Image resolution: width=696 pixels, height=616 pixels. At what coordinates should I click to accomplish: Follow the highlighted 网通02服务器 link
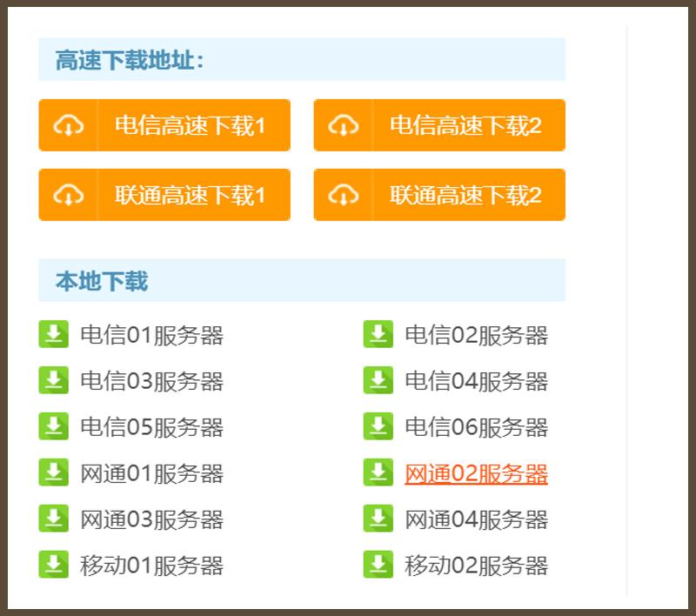point(476,473)
